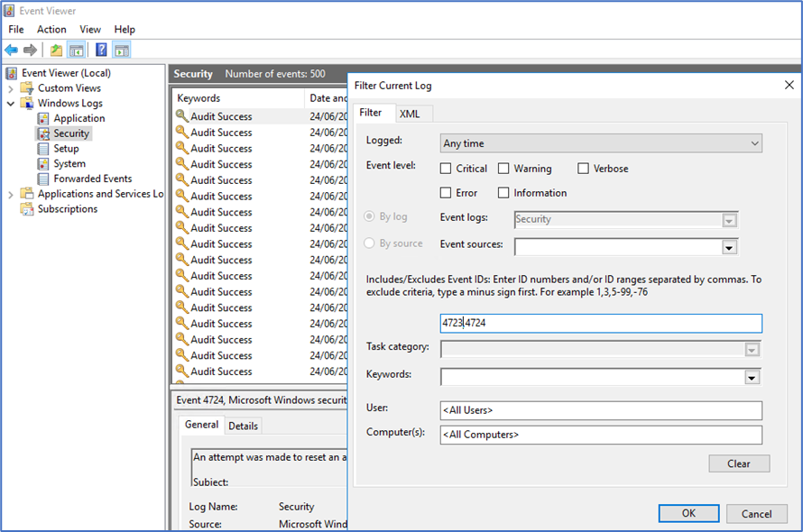This screenshot has height=532, width=803.
Task: Open the Details tab of event 4724
Action: [x=243, y=426]
